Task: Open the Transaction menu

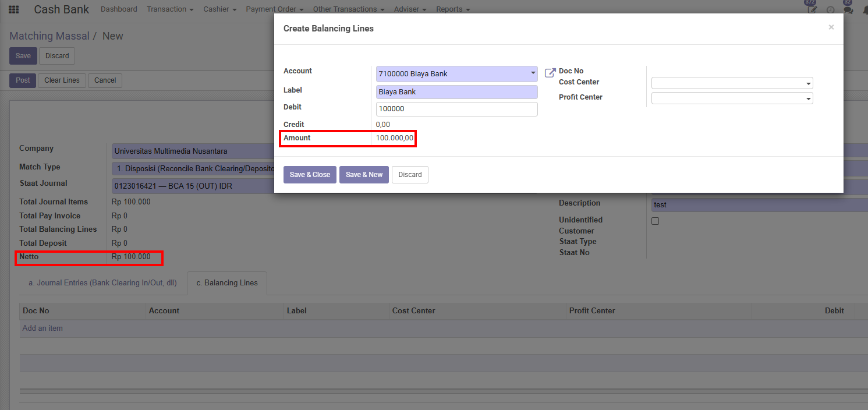Action: (170, 9)
